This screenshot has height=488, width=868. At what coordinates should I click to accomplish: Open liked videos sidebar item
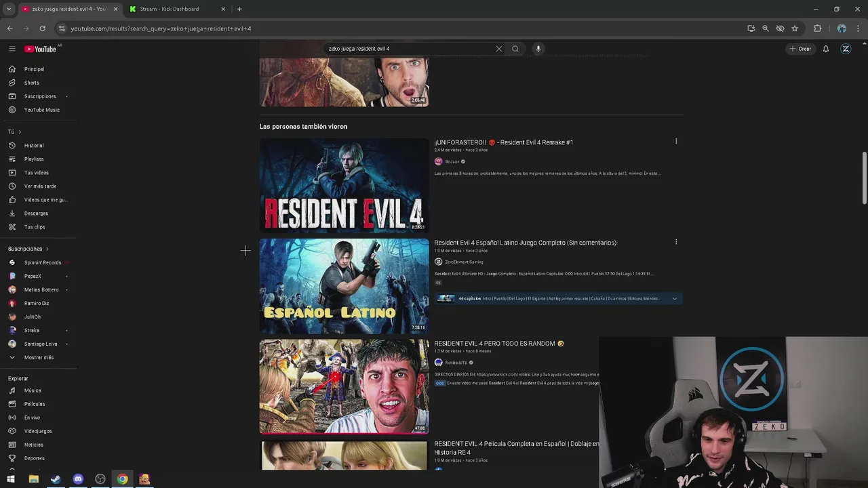(x=39, y=200)
